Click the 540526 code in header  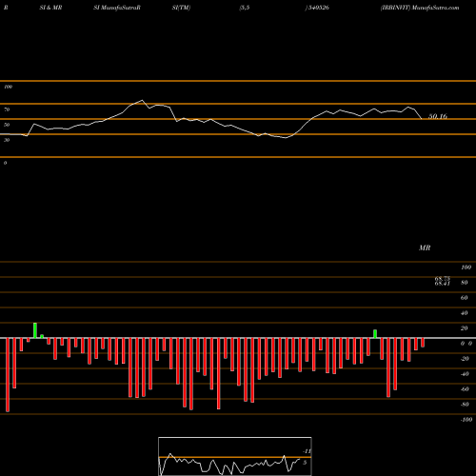point(318,8)
